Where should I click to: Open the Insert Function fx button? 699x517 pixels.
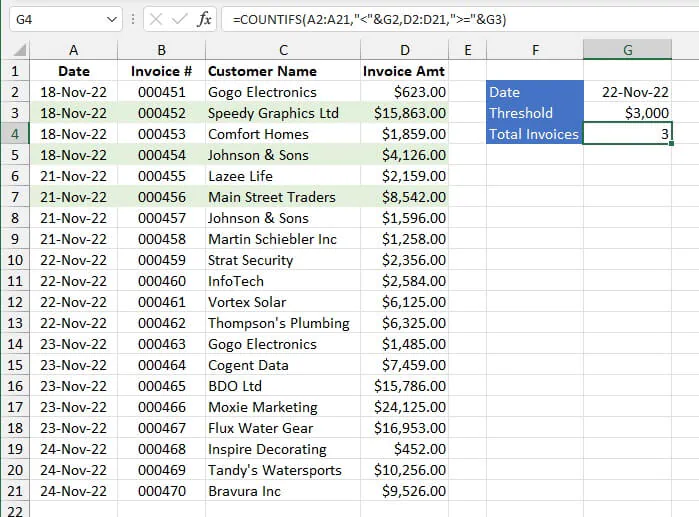[204, 19]
